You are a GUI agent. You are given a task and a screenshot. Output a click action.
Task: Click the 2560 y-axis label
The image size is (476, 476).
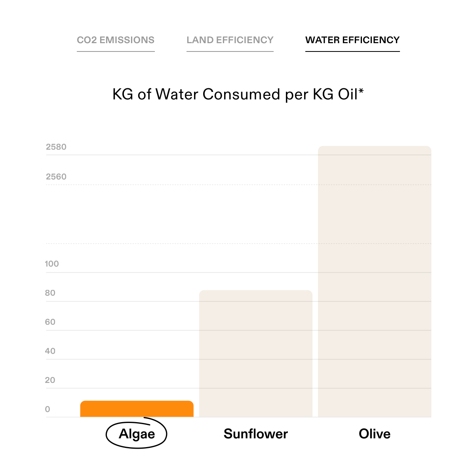pyautogui.click(x=56, y=177)
